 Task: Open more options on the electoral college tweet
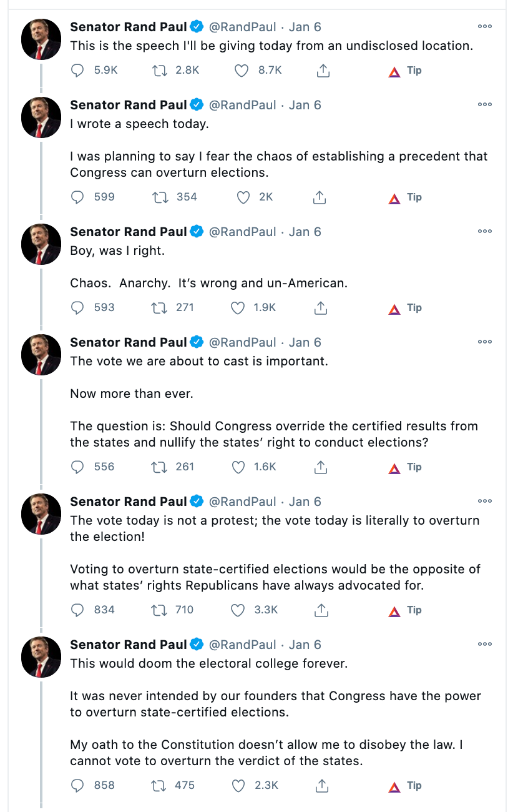point(485,645)
